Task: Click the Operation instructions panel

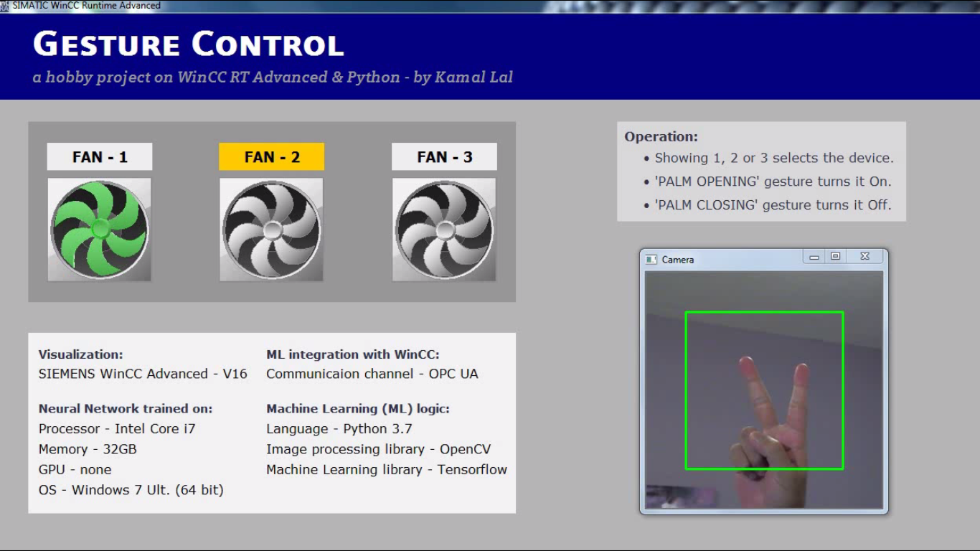Action: (x=761, y=171)
